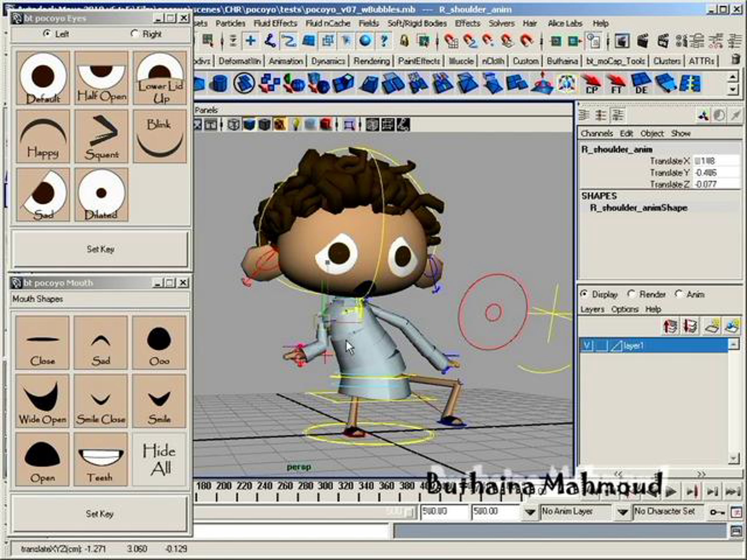Viewport: 747px width, 560px height.
Task: Apply the Sad mouth shape in Mouth panel
Action: point(101,342)
